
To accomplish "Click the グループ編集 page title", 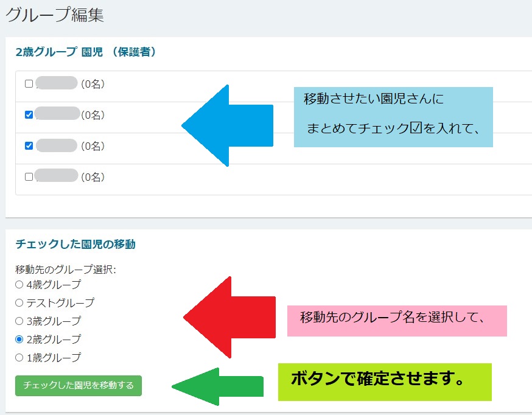I will [x=55, y=15].
